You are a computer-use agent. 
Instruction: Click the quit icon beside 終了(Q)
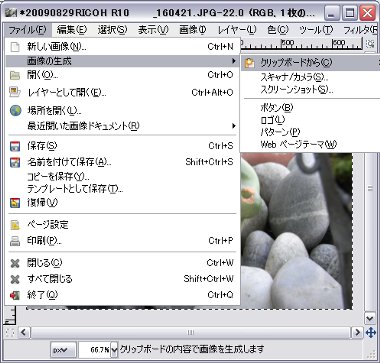[x=15, y=295]
